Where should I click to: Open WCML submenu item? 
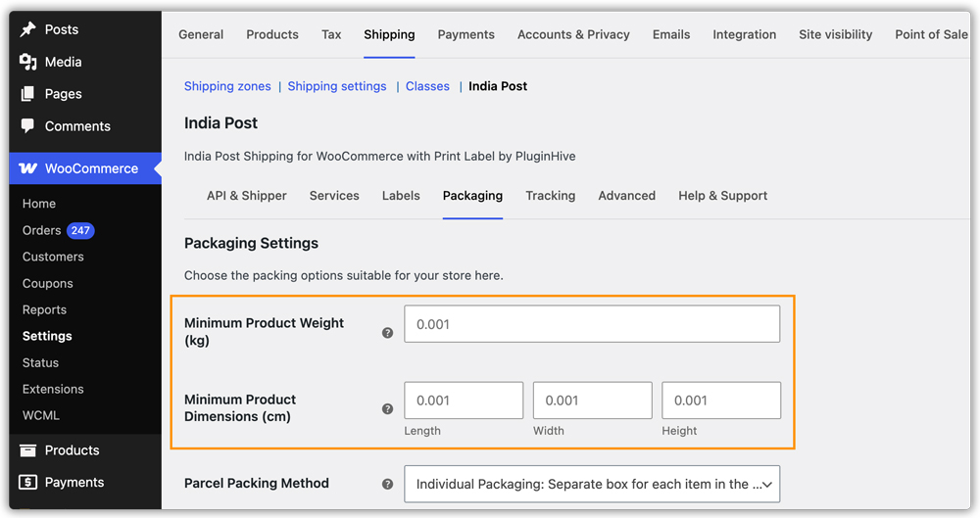pos(41,415)
